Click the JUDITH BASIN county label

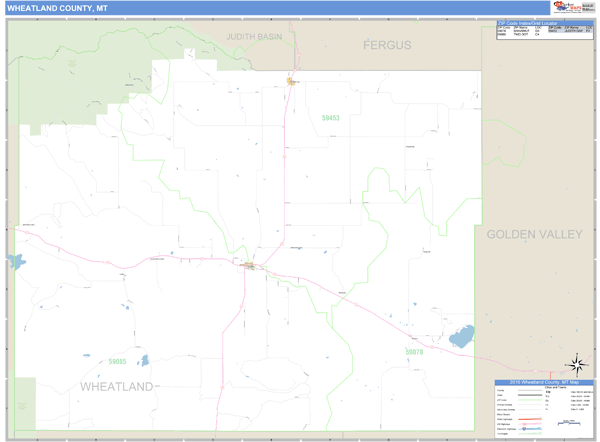click(x=254, y=36)
